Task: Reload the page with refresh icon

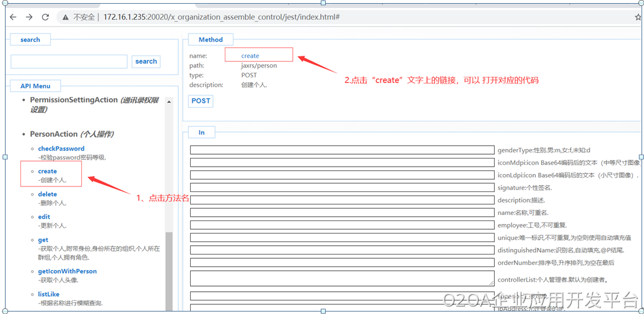Action: [x=45, y=17]
